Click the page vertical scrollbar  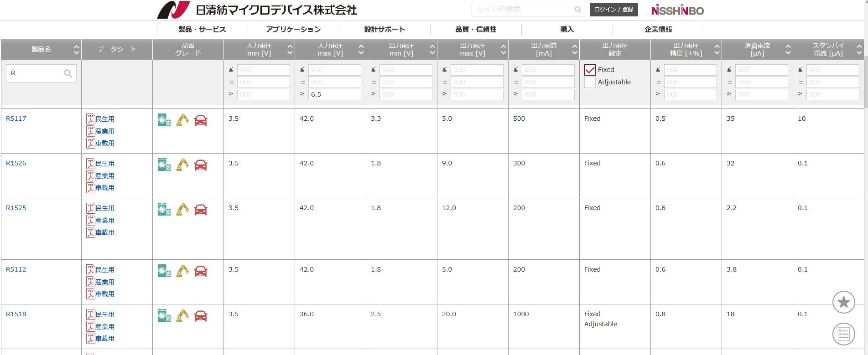(866, 82)
